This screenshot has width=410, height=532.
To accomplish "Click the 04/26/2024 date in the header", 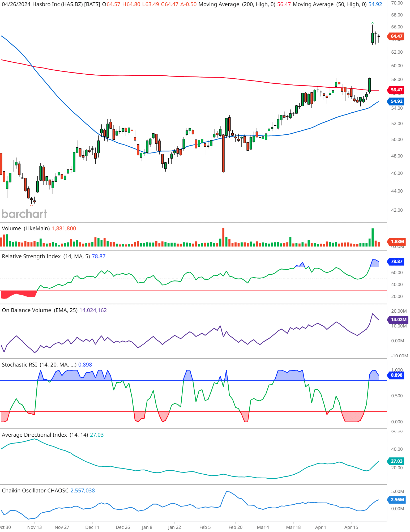I will (16, 5).
